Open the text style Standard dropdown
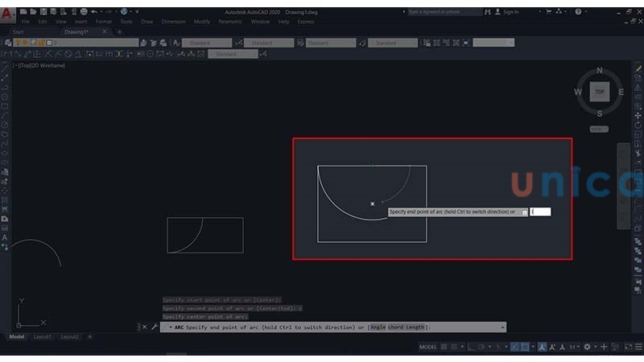This screenshot has height=362, width=644. (207, 43)
